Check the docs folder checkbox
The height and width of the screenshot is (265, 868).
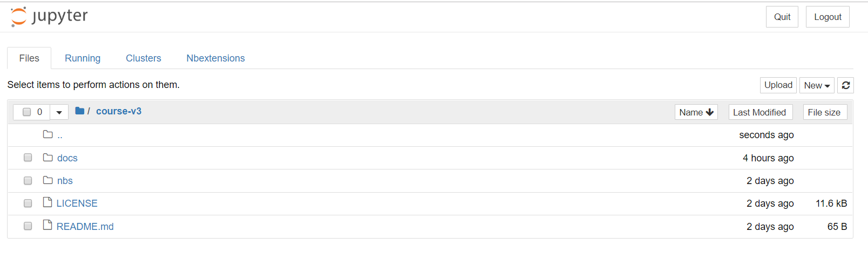click(x=28, y=158)
